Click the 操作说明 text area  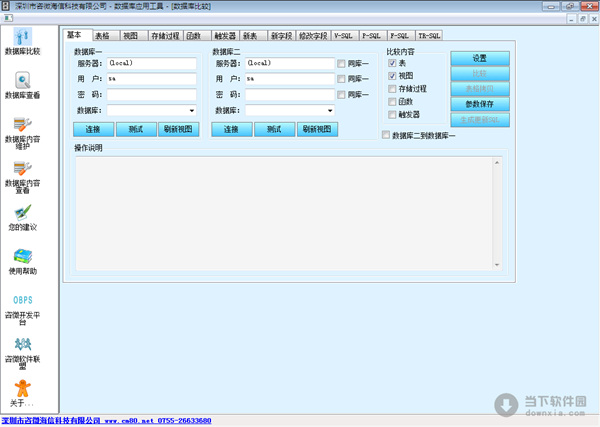[284, 214]
